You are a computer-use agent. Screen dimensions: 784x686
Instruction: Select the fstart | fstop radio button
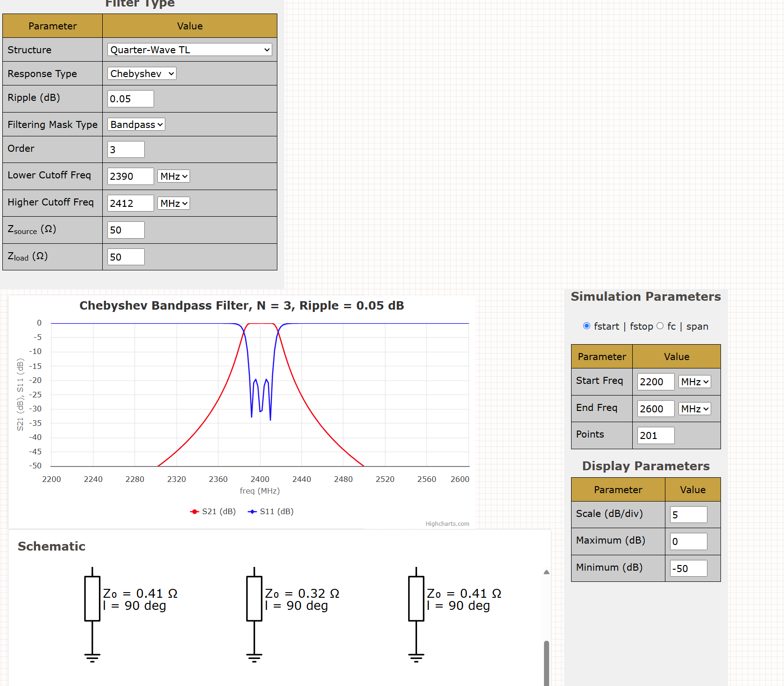[586, 326]
